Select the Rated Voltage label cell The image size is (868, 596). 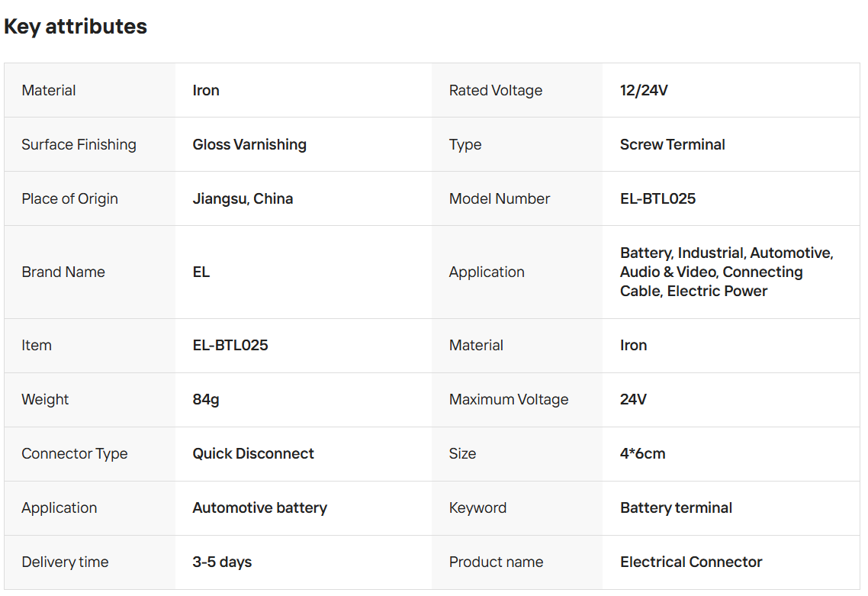tap(496, 91)
